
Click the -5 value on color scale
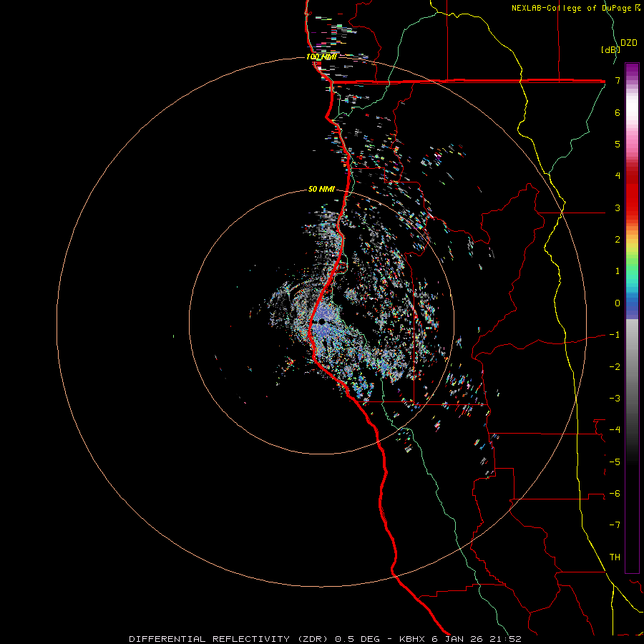pyautogui.click(x=615, y=462)
